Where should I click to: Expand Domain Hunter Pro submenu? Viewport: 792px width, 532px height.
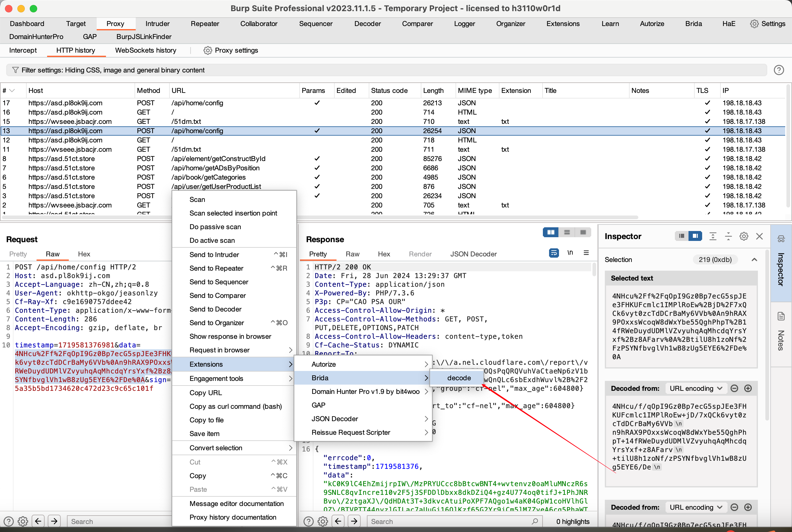click(x=363, y=391)
